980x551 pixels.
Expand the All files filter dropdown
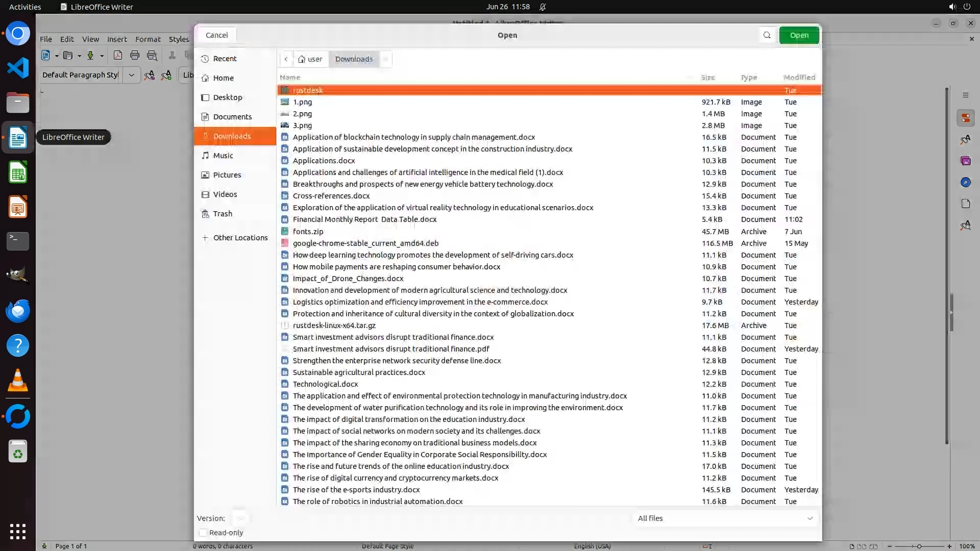coord(725,518)
